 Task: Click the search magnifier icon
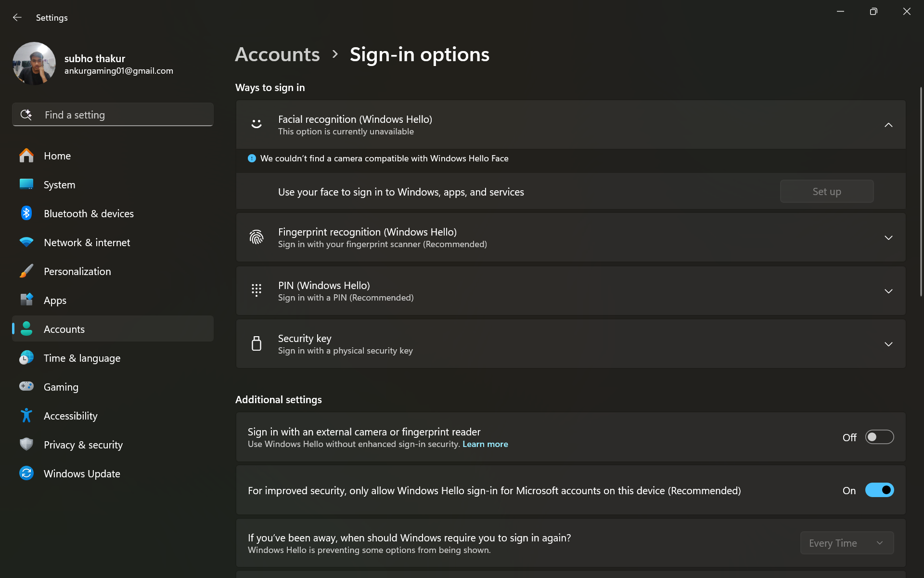point(26,115)
